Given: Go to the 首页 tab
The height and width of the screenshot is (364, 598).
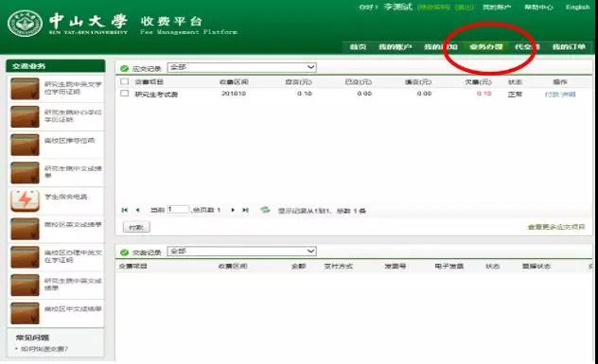Looking at the screenshot, I should [358, 47].
